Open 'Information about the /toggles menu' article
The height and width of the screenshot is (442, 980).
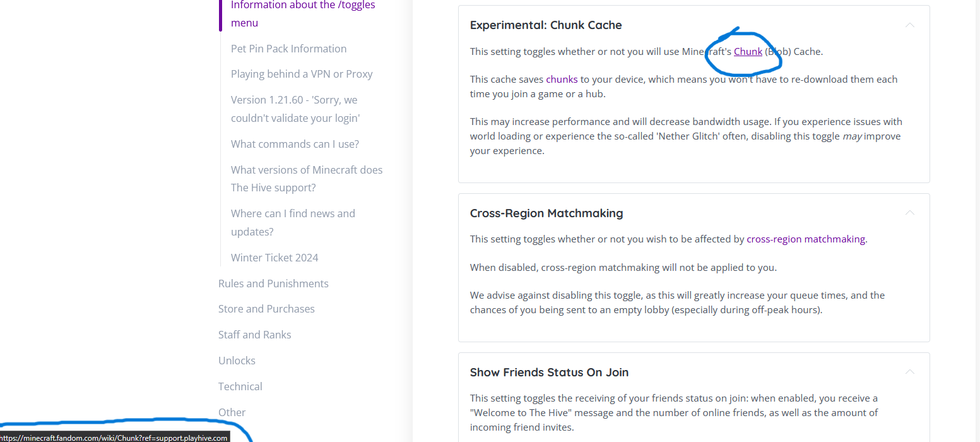point(303,14)
